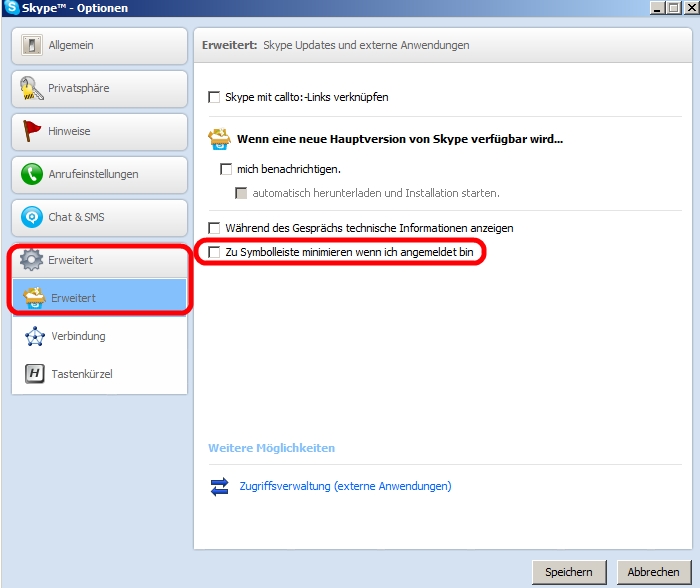700x588 pixels.
Task: Open the Hinweise settings section
Action: 99,132
